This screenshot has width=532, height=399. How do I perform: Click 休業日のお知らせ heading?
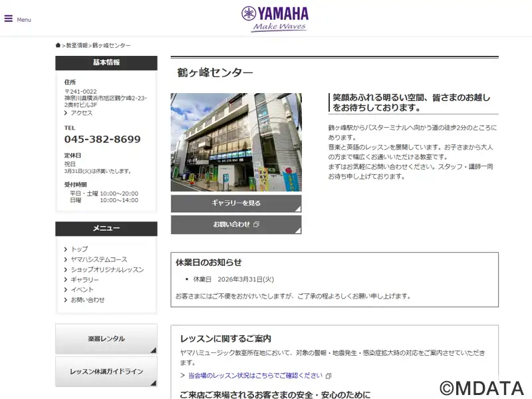(209, 262)
